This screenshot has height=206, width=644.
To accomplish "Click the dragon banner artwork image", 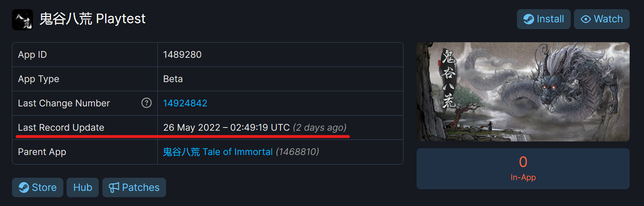I will tap(523, 91).
